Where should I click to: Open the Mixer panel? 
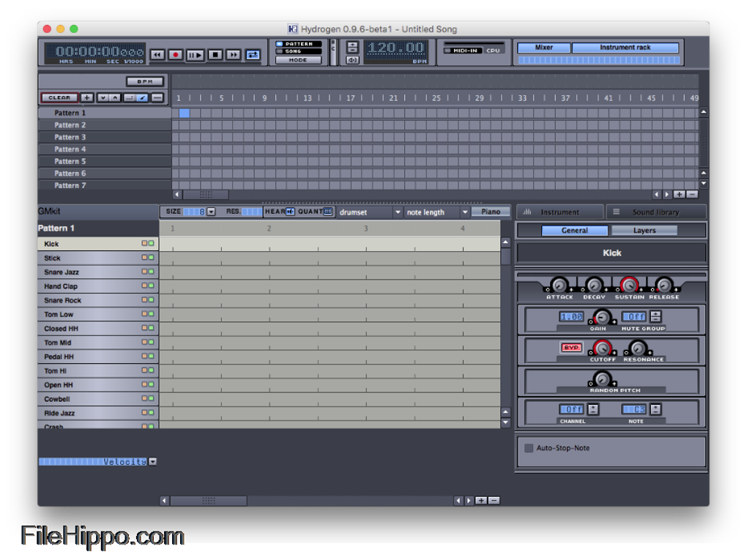coord(543,48)
